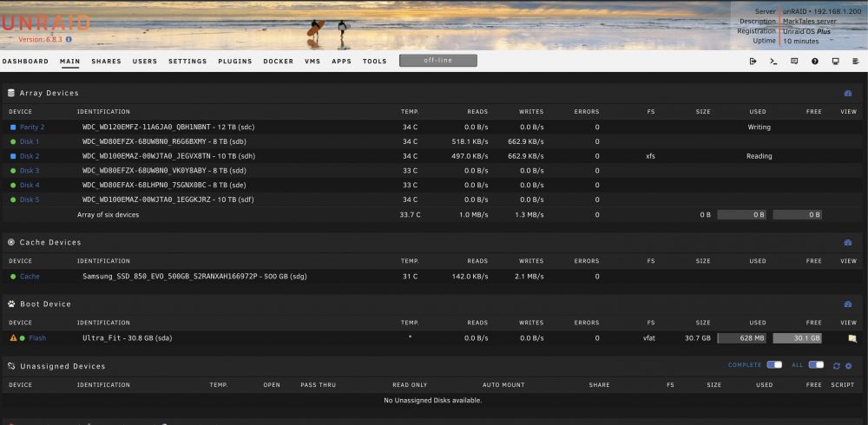Viewport: 868px width, 425px height.
Task: Click the green status dot for Cache
Action: click(x=13, y=276)
